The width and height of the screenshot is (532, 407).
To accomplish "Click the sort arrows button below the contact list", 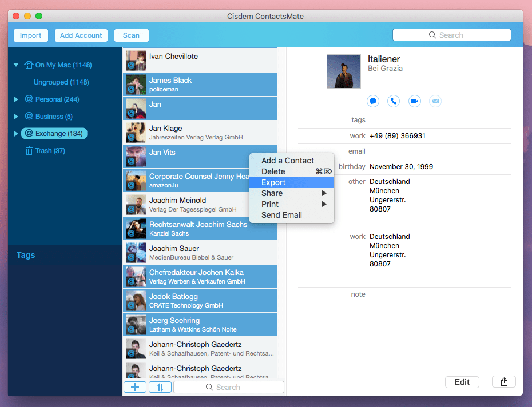I will click(x=160, y=387).
